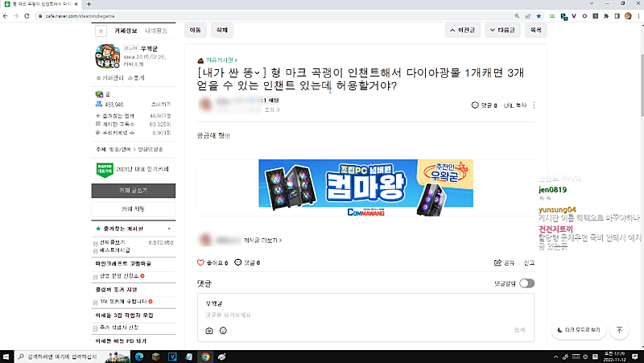Image resolution: width=644 pixels, height=363 pixels.
Task: Click jen0819 chat username
Action: pyautogui.click(x=552, y=190)
